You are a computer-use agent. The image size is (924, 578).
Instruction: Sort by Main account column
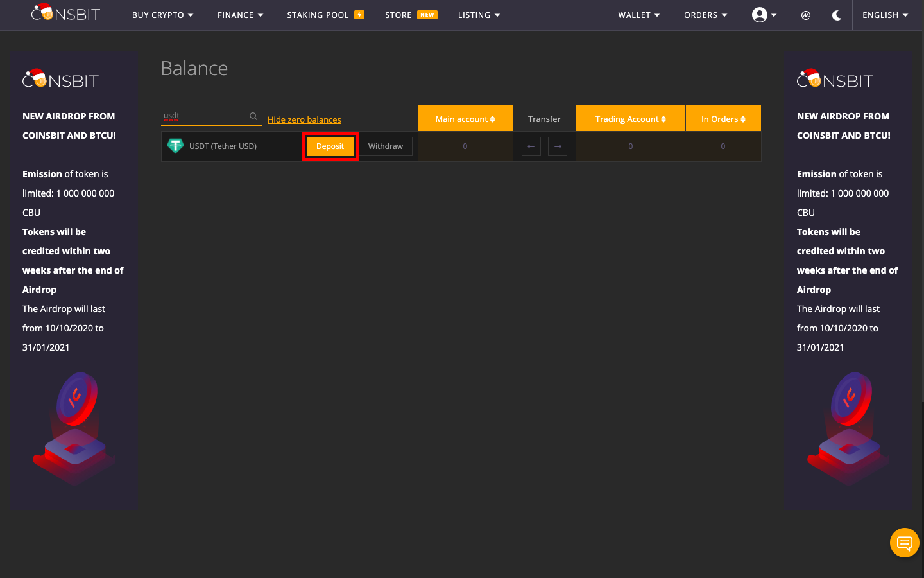(465, 119)
